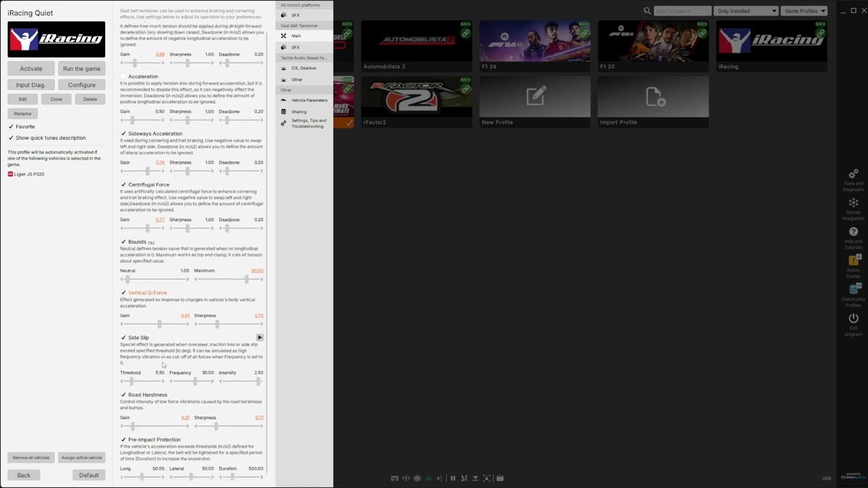Click the Delete profile button
The image size is (868, 488).
[x=90, y=99]
